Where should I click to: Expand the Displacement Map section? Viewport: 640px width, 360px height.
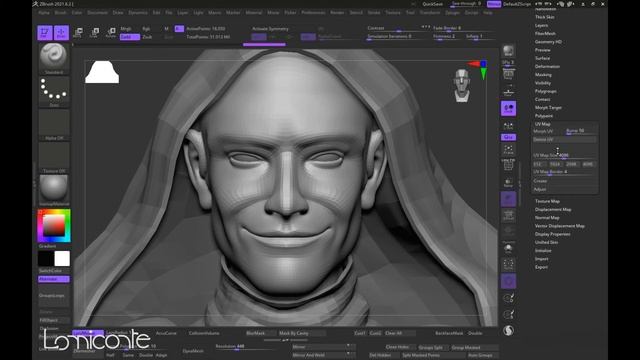point(553,209)
